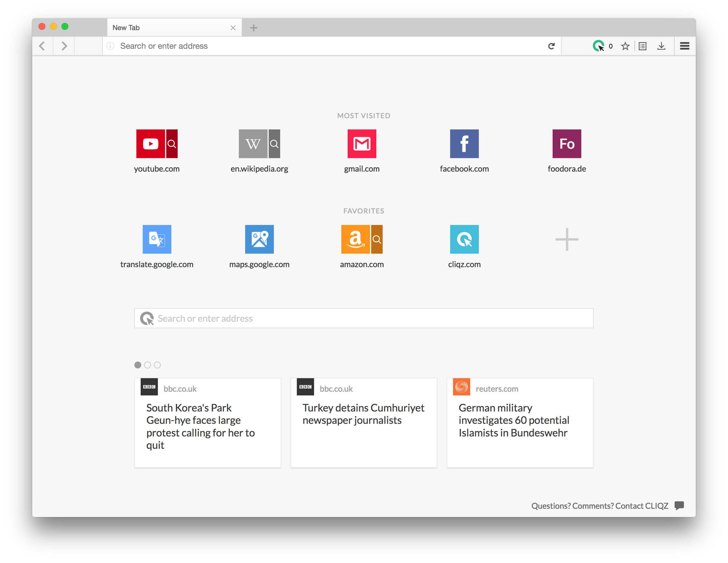Click Questions? Comments? Contact CLIQZ link
Viewport: 728px width, 563px height.
click(600, 506)
